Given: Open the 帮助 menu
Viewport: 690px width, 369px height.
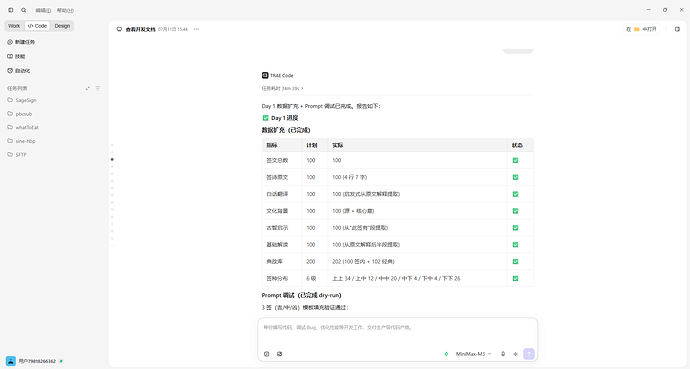Looking at the screenshot, I should [65, 10].
